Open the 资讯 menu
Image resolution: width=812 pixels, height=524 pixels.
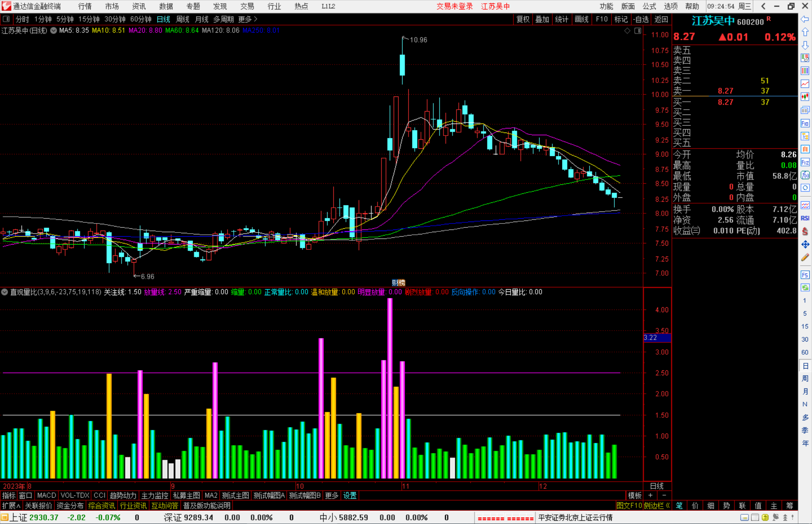pos(139,6)
